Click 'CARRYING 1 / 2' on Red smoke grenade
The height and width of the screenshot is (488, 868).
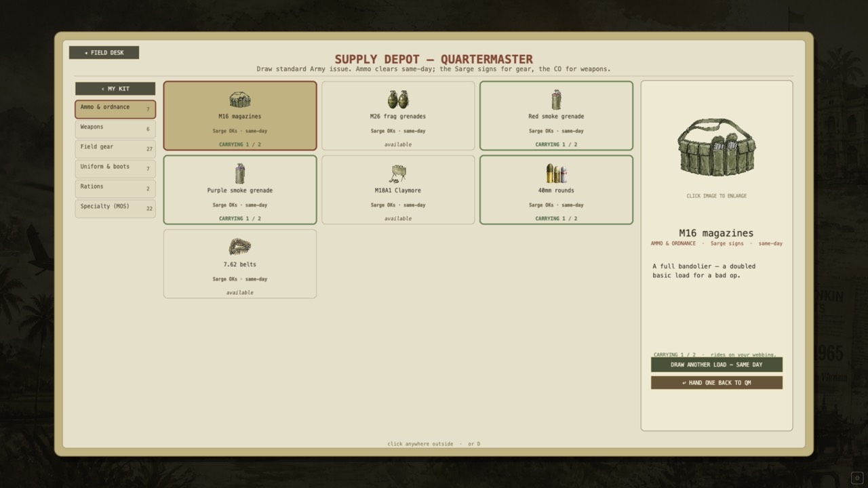(556, 144)
